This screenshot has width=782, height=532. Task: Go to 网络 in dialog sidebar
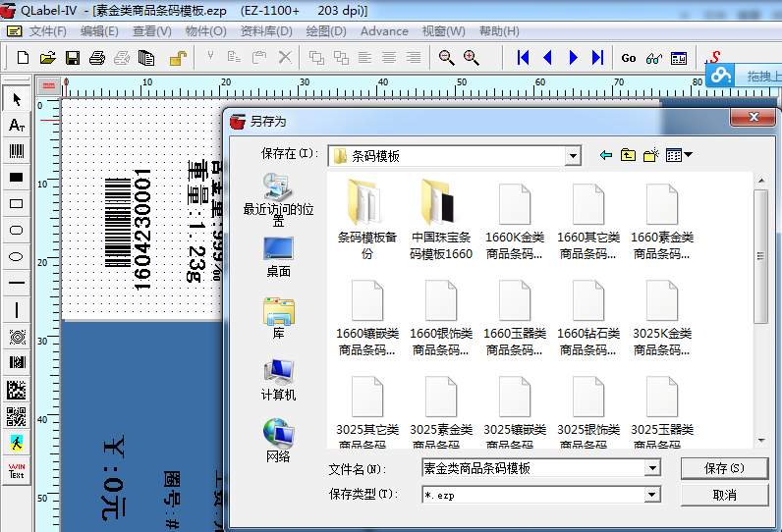pos(278,441)
